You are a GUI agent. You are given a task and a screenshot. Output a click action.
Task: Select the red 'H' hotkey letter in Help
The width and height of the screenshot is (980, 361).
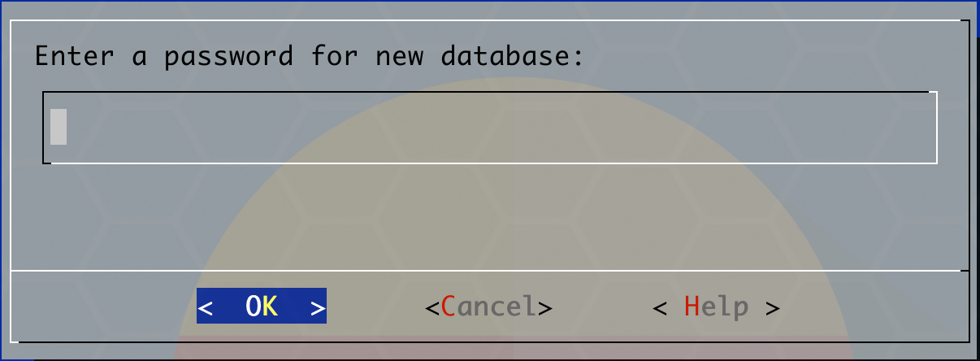pos(692,307)
